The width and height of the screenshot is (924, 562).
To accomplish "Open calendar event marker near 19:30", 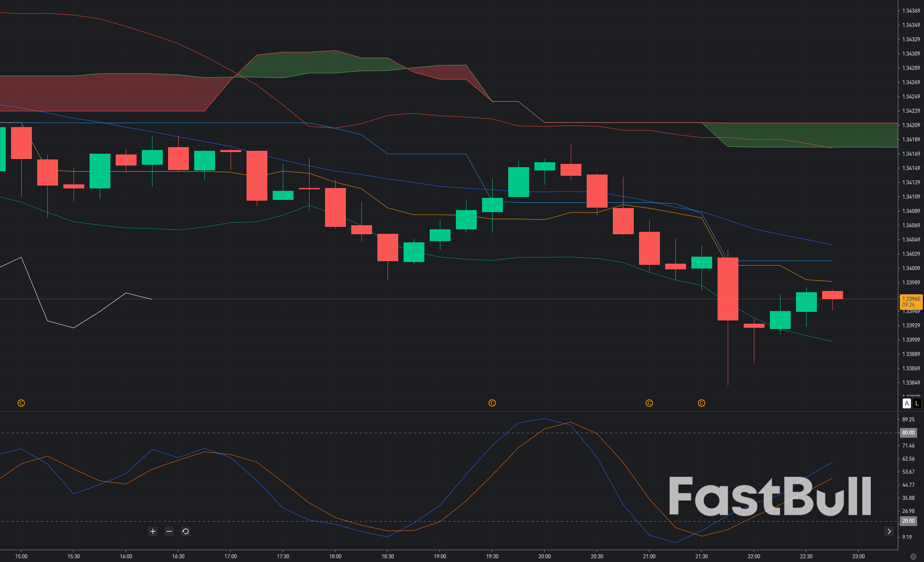I will (492, 403).
